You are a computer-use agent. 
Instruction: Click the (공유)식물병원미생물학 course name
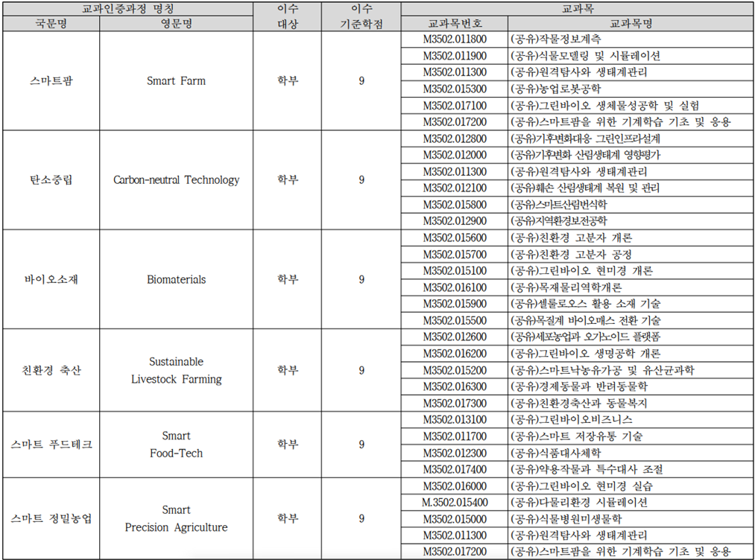566,519
